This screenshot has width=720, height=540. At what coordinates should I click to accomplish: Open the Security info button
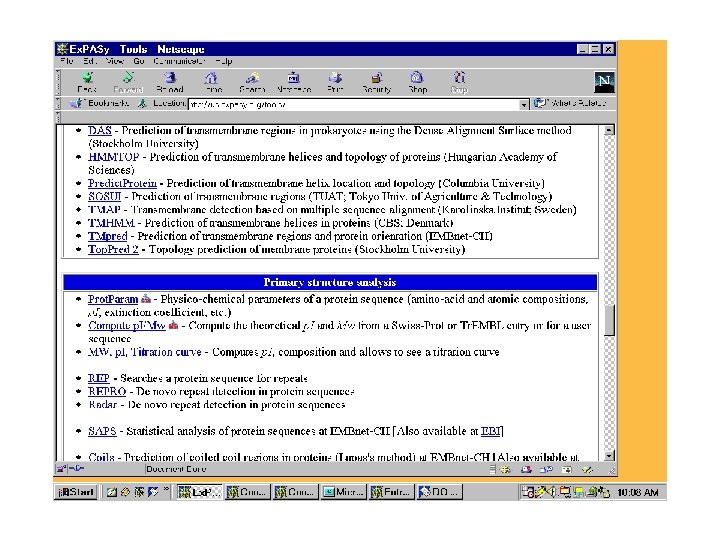click(377, 83)
